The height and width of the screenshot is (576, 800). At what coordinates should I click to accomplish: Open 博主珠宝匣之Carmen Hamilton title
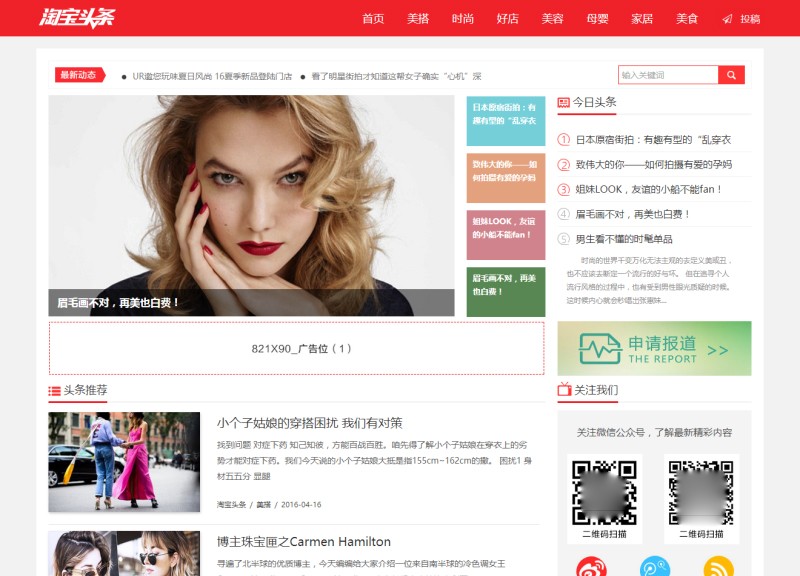304,541
